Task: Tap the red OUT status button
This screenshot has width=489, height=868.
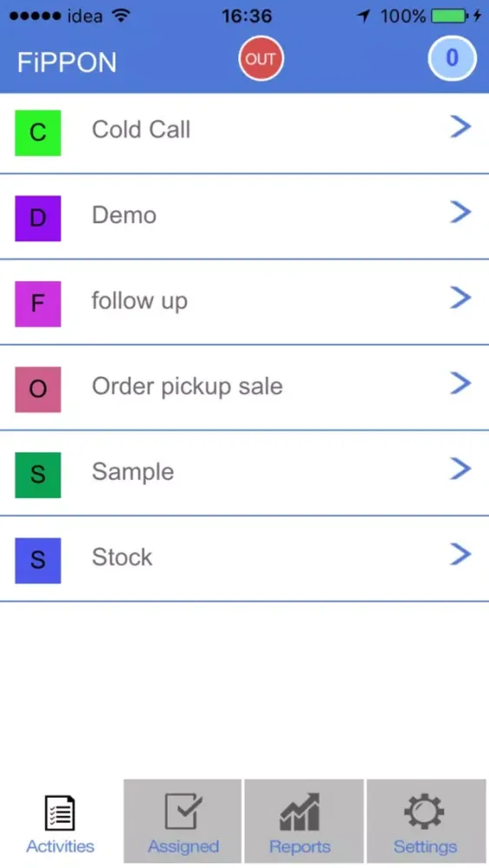Action: [x=261, y=58]
